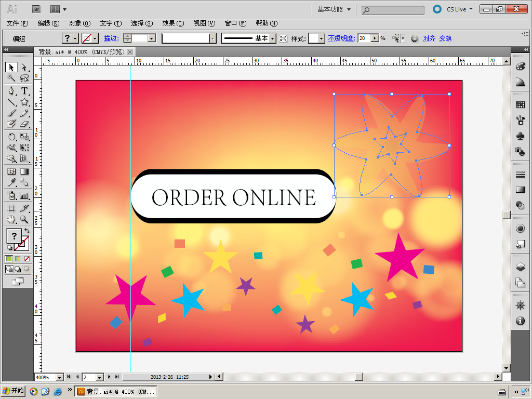Image resolution: width=532 pixels, height=399 pixels.
Task: Open the 效果(C) menu
Action: tap(173, 23)
